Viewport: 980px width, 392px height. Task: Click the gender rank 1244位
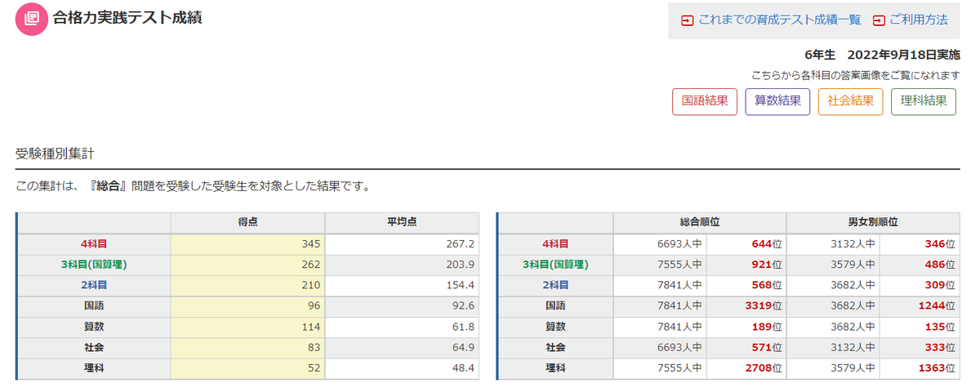pyautogui.click(x=937, y=305)
